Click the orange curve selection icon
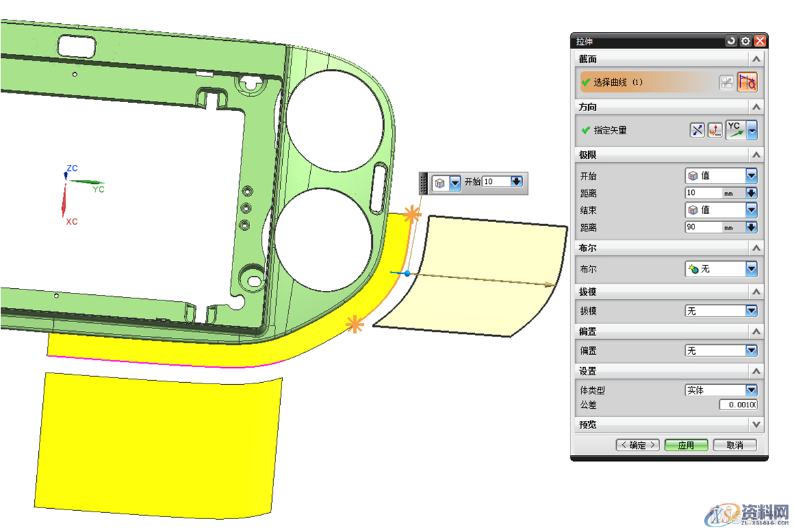The image size is (794, 532). point(748,82)
